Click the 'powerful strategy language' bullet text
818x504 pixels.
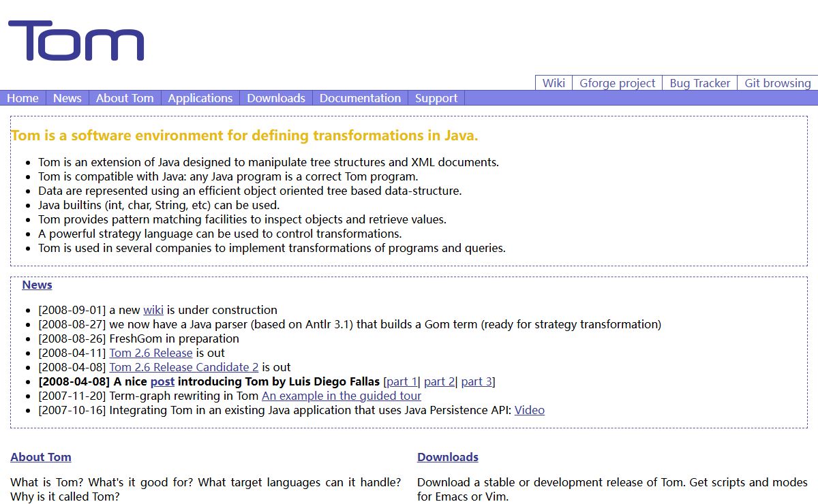[x=219, y=234]
